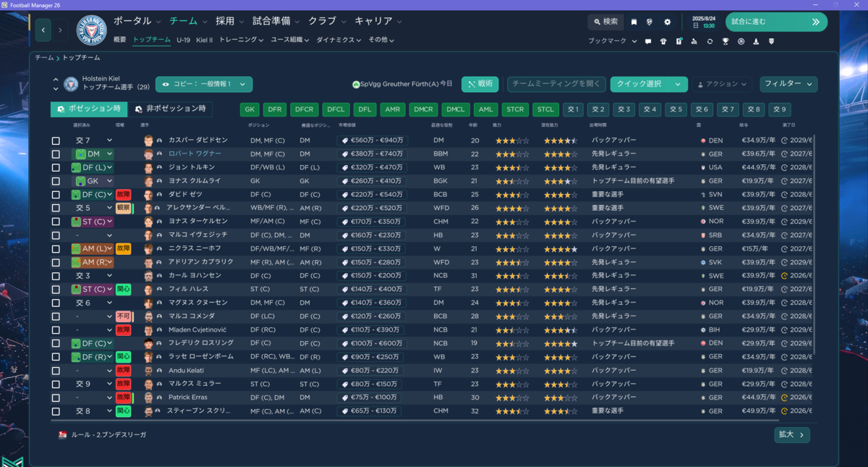The height and width of the screenshot is (467, 868).
Task: Go back with the left arrow button
Action: [x=43, y=30]
